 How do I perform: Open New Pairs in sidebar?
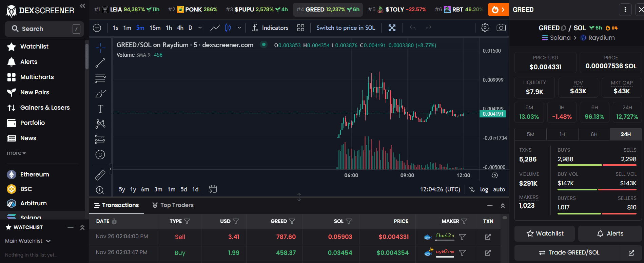coord(35,92)
